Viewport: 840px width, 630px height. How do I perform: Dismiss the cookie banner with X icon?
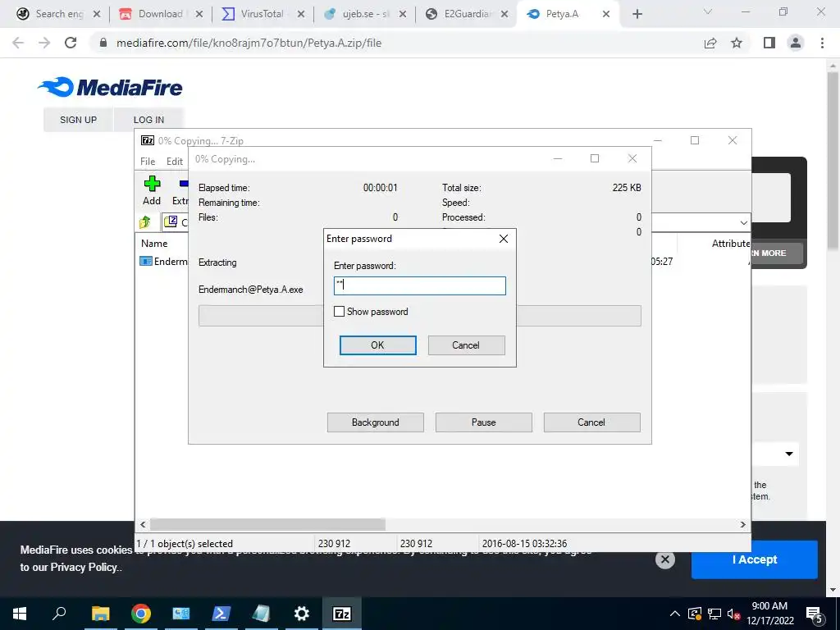[x=664, y=559]
